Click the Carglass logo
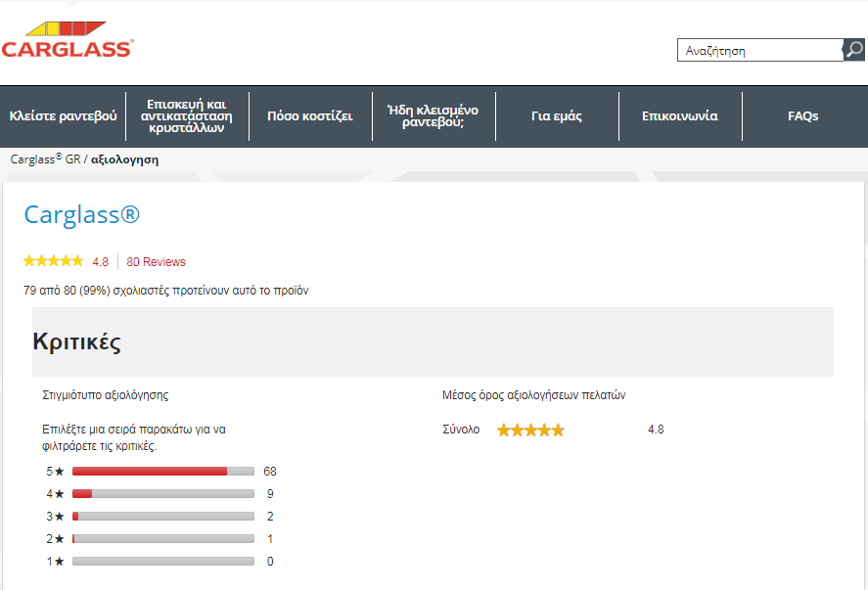Image resolution: width=868 pixels, height=590 pixels. (x=67, y=41)
